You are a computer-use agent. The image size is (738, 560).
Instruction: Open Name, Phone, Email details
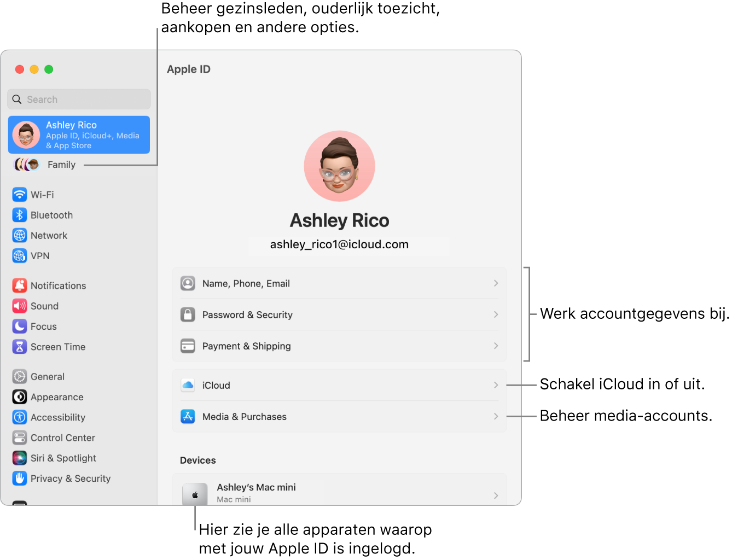click(339, 283)
